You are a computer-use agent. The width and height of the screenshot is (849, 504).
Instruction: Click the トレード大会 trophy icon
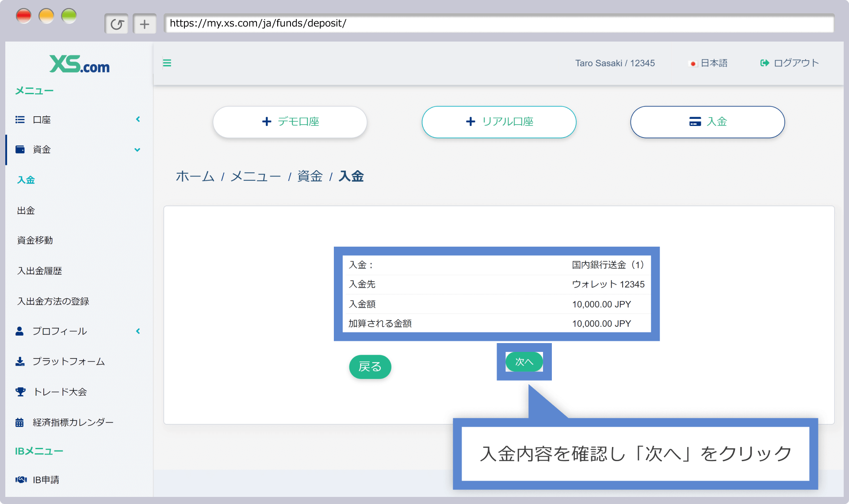click(x=20, y=392)
